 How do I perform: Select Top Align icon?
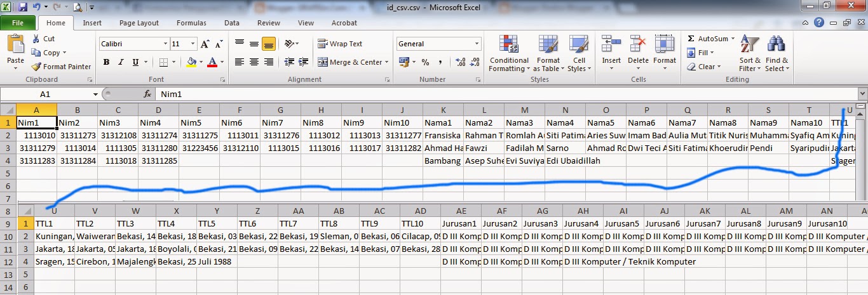click(x=240, y=44)
